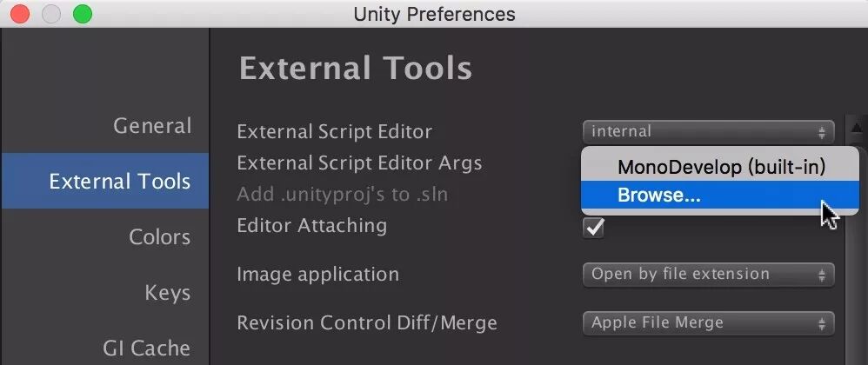Click the External Script Editor dropdown
Screen dimensions: 868x365
pos(708,132)
